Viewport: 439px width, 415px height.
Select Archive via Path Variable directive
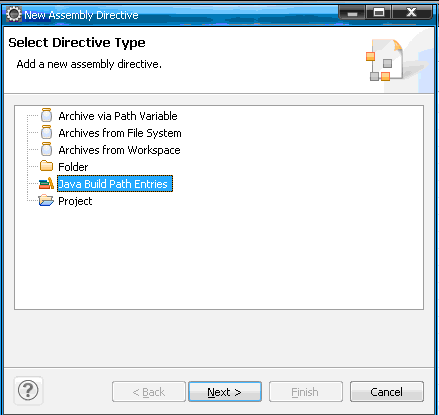click(118, 116)
